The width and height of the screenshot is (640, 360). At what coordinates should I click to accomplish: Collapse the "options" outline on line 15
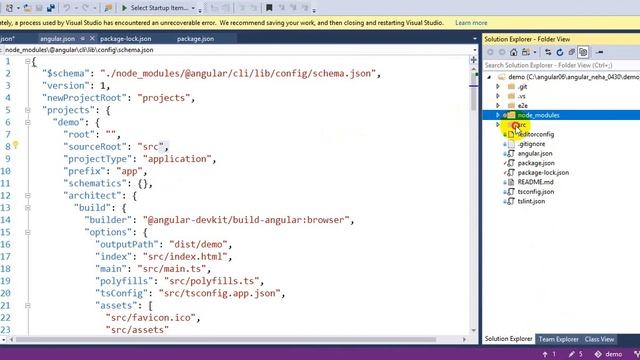pyautogui.click(x=27, y=232)
